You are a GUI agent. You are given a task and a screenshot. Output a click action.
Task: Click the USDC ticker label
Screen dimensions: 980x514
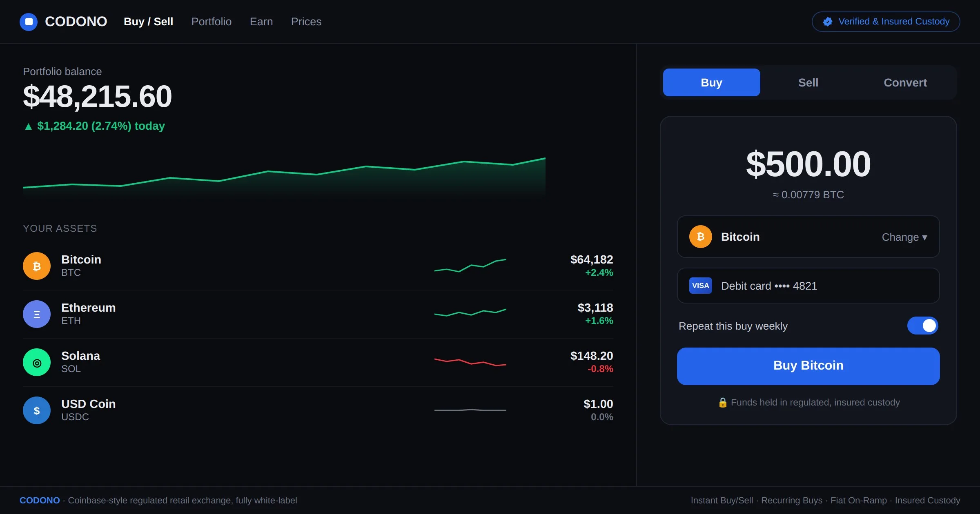(x=75, y=417)
